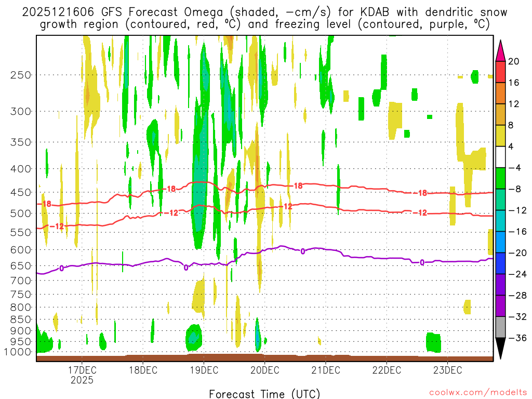Click the black arrow below the colorbar

(x=500, y=349)
